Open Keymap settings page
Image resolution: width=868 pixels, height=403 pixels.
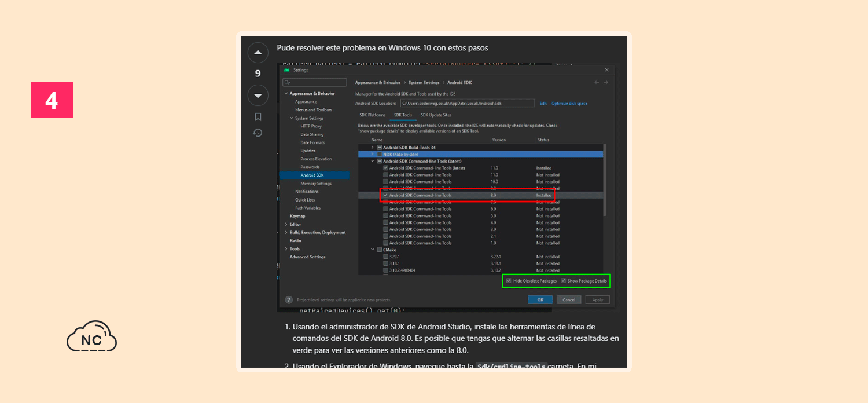(297, 216)
